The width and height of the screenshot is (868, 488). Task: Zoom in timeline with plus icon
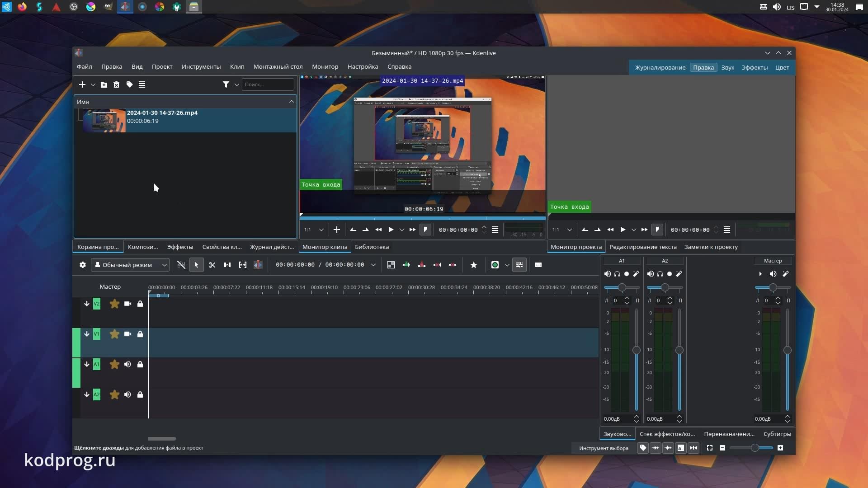[780, 448]
